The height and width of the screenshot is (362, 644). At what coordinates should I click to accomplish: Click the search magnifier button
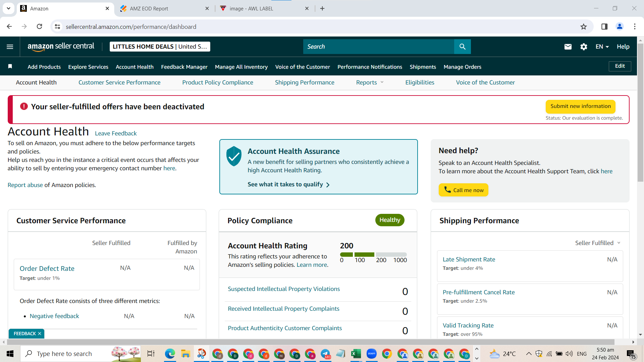(x=462, y=47)
